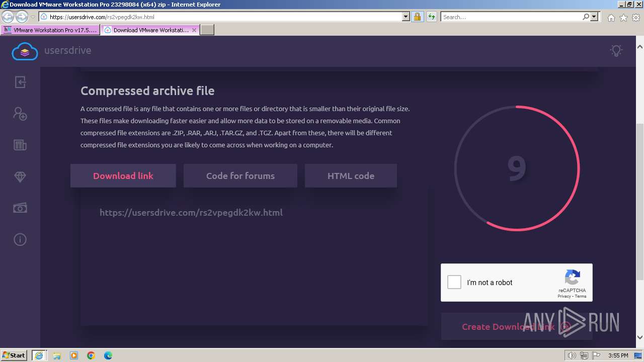This screenshot has height=362, width=644.
Task: Click the taskbar clock showing 3:55 PM
Action: 618,355
